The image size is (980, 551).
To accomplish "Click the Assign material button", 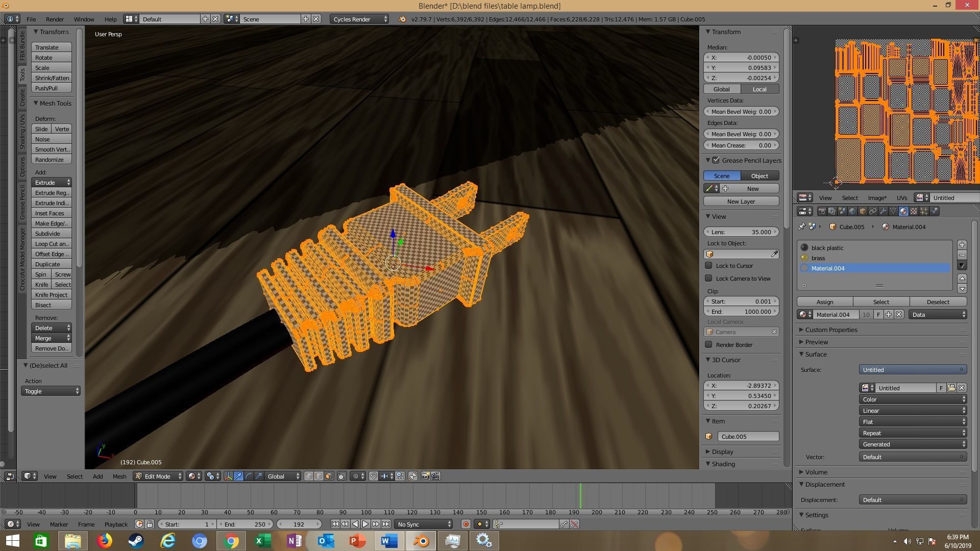I will click(824, 302).
